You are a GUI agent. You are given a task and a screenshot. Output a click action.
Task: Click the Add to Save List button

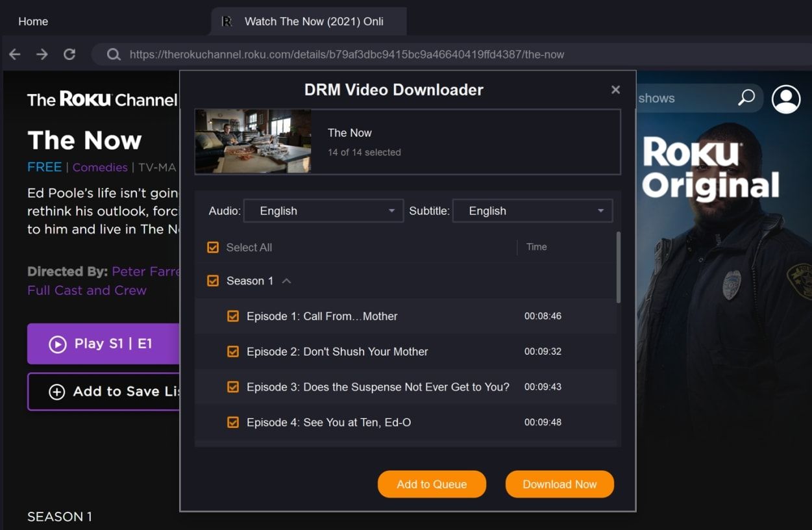tap(103, 392)
